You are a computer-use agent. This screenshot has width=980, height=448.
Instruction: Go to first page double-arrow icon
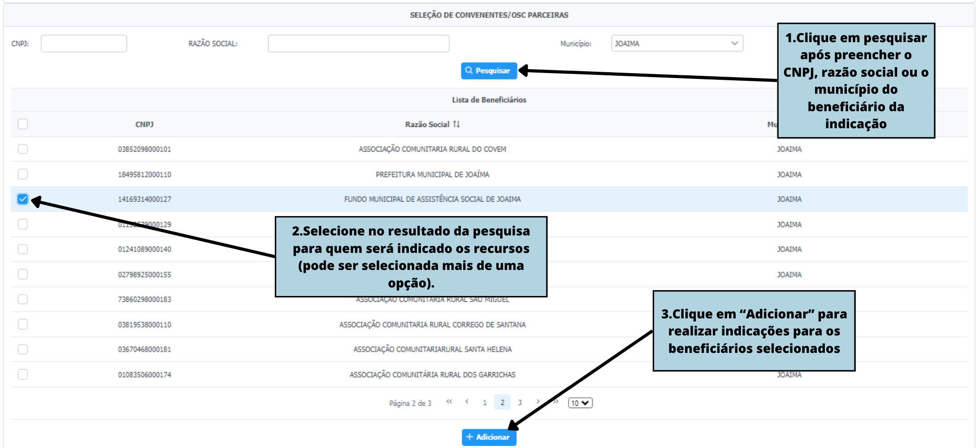pyautogui.click(x=449, y=402)
